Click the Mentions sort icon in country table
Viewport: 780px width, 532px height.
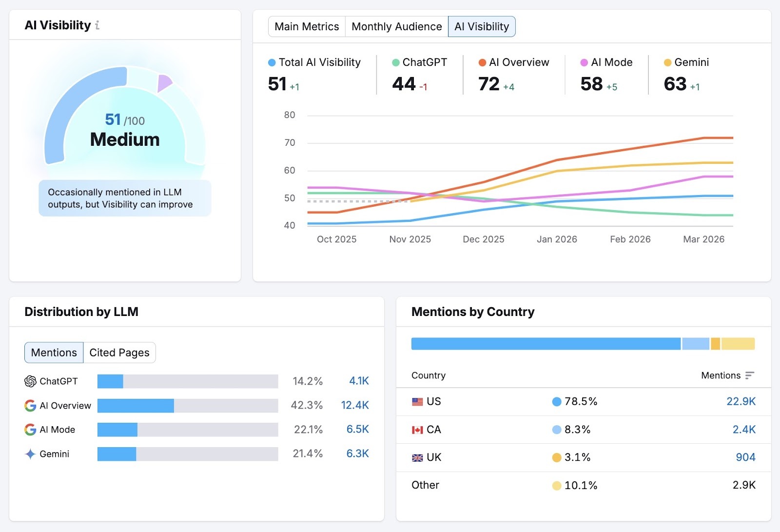click(x=749, y=375)
